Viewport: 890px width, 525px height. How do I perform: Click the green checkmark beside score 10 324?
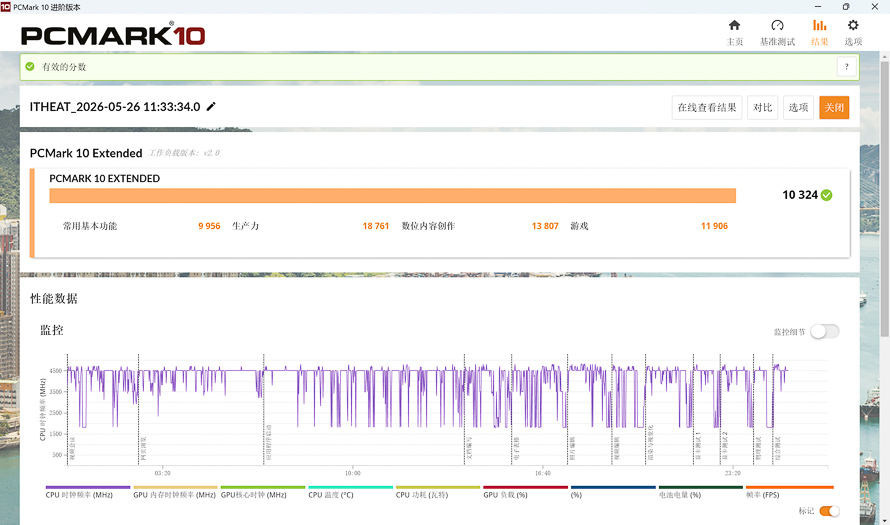click(826, 195)
